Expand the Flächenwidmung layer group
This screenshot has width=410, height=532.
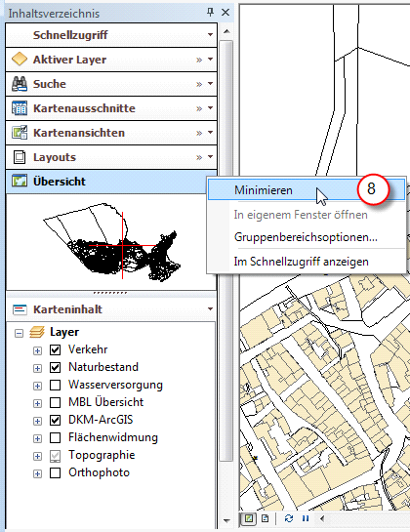click(37, 438)
